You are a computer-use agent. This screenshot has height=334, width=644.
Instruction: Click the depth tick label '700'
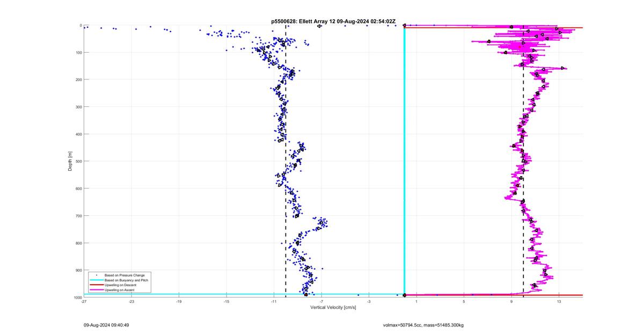78,216
